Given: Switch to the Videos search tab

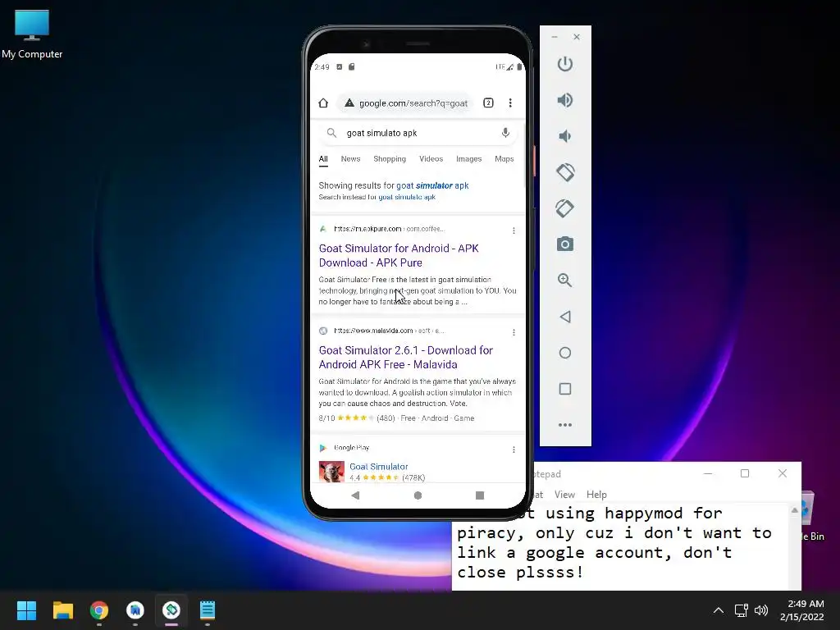Looking at the screenshot, I should pyautogui.click(x=431, y=159).
